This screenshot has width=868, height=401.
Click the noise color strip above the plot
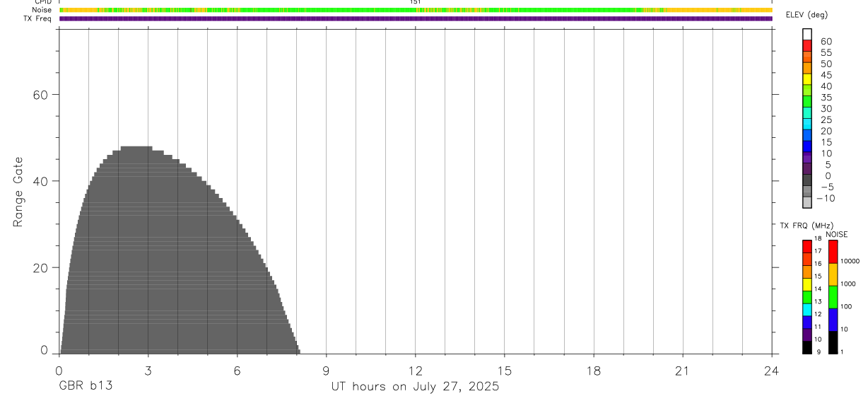tap(416, 11)
